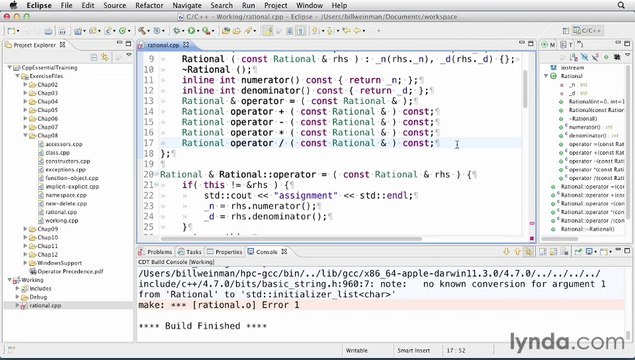Click the Debug (bug) toolbar icon
Image resolution: width=635 pixels, height=360 pixels.
177,31
